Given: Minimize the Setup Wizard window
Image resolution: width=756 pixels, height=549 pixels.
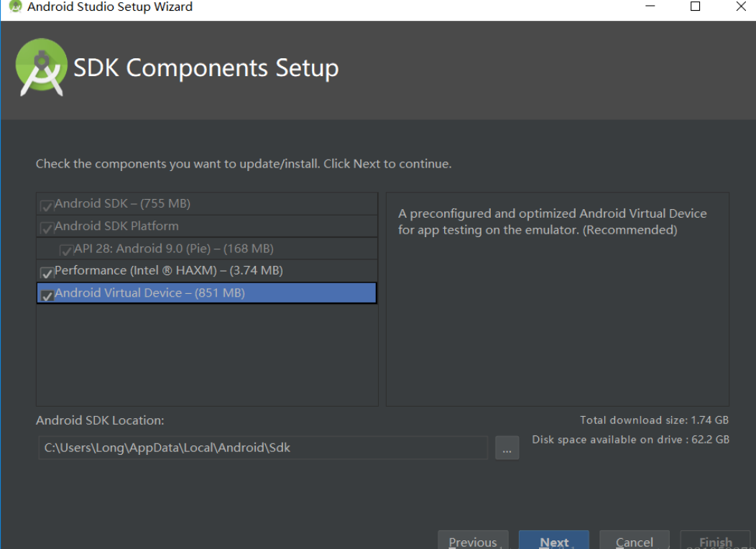Looking at the screenshot, I should (649, 6).
